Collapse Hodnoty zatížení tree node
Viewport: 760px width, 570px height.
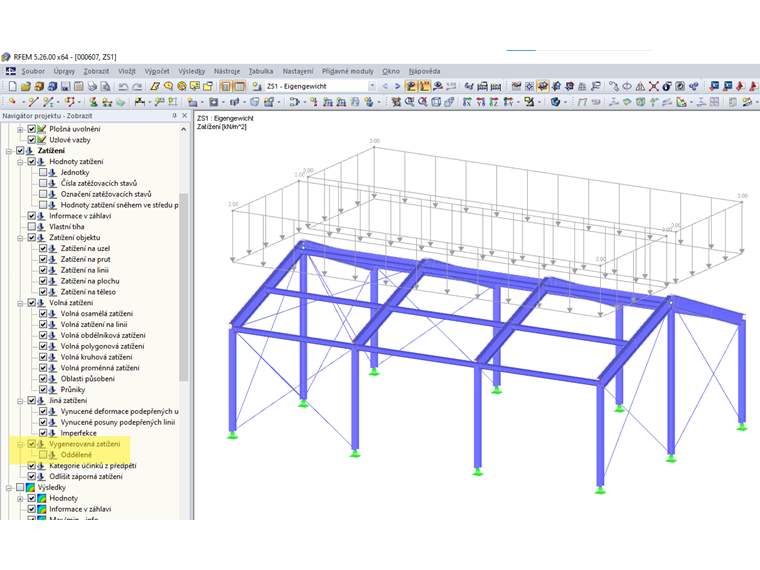[20, 161]
